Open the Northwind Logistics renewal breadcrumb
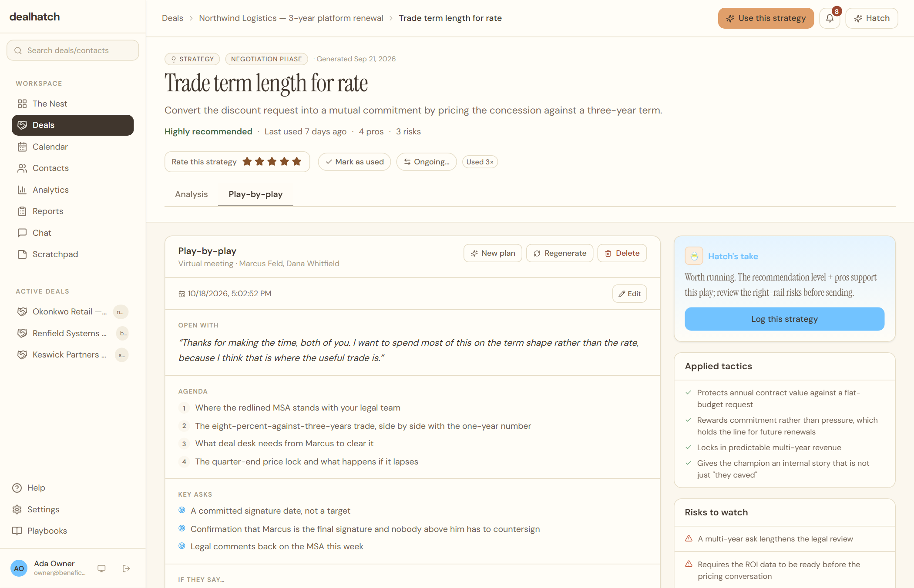This screenshot has width=914, height=588. coord(291,18)
